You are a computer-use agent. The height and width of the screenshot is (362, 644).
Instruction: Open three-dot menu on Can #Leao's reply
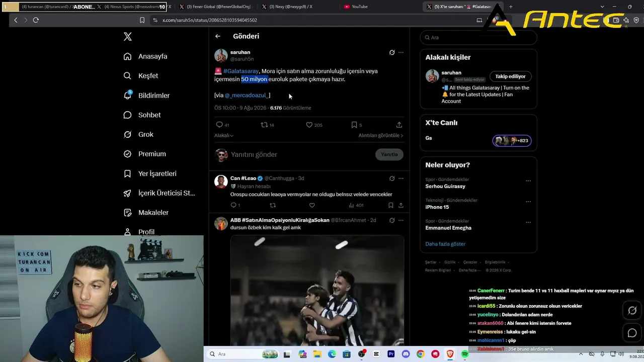(401, 178)
